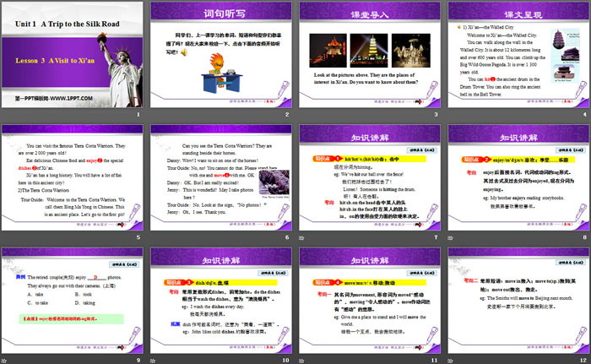This screenshot has height=364, width=591.
Task: Click slide number label 2
Action: point(287,114)
